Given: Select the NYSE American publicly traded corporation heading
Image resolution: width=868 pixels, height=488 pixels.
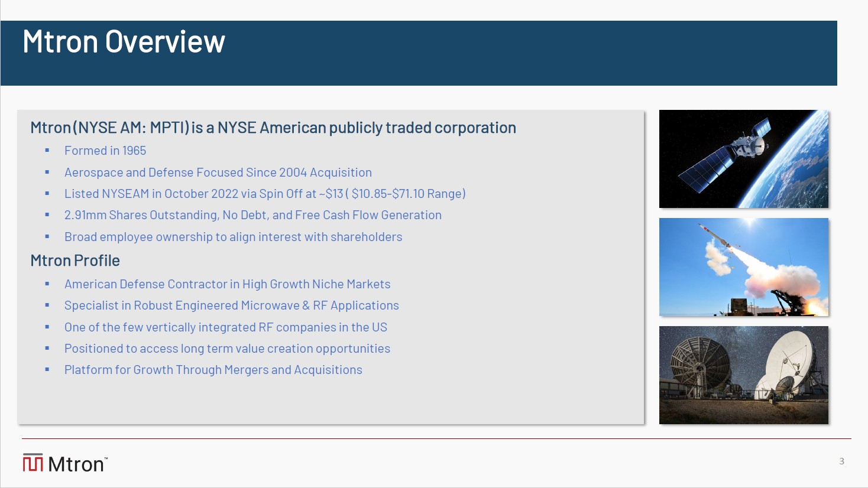Looking at the screenshot, I should coord(273,128).
